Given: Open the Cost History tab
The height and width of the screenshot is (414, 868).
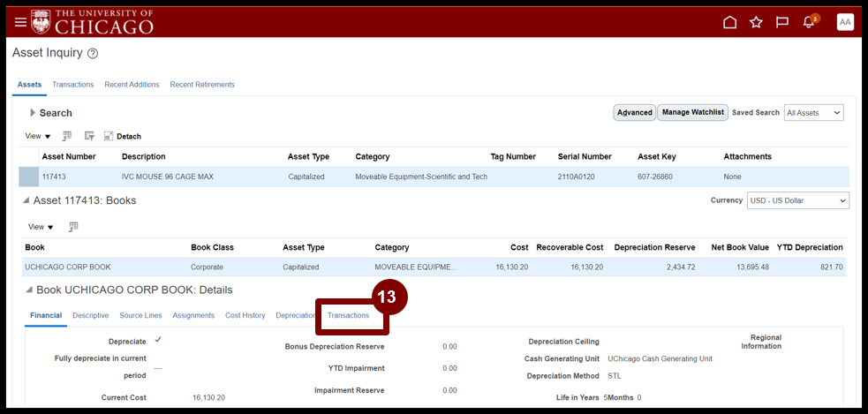Looking at the screenshot, I should [x=245, y=315].
